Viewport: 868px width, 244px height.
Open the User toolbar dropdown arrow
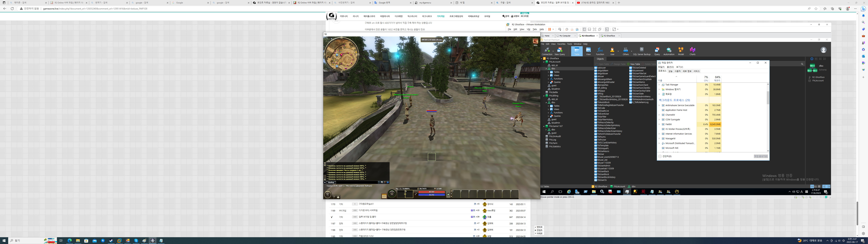618,51
